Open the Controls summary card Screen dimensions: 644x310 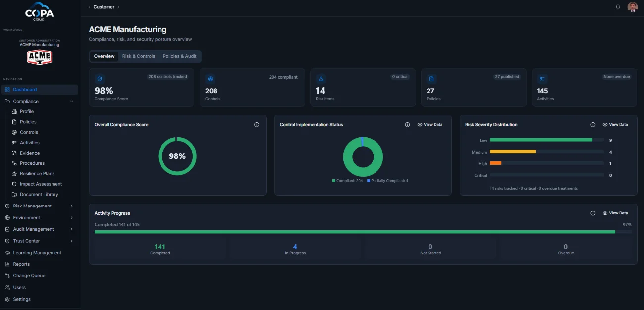pyautogui.click(x=252, y=88)
